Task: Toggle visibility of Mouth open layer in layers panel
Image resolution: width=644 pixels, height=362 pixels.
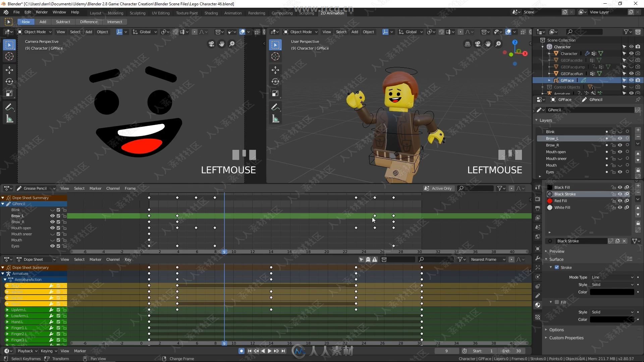Action: point(620,152)
